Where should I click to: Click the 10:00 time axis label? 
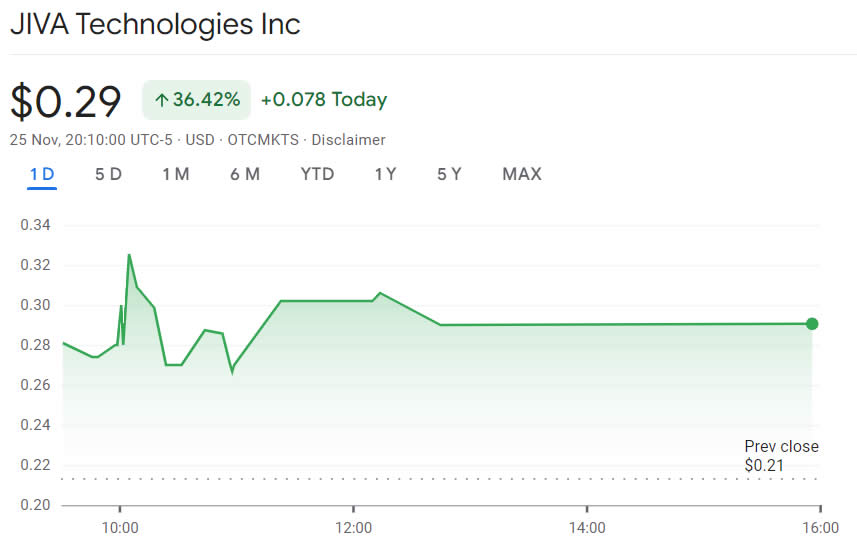pos(119,527)
